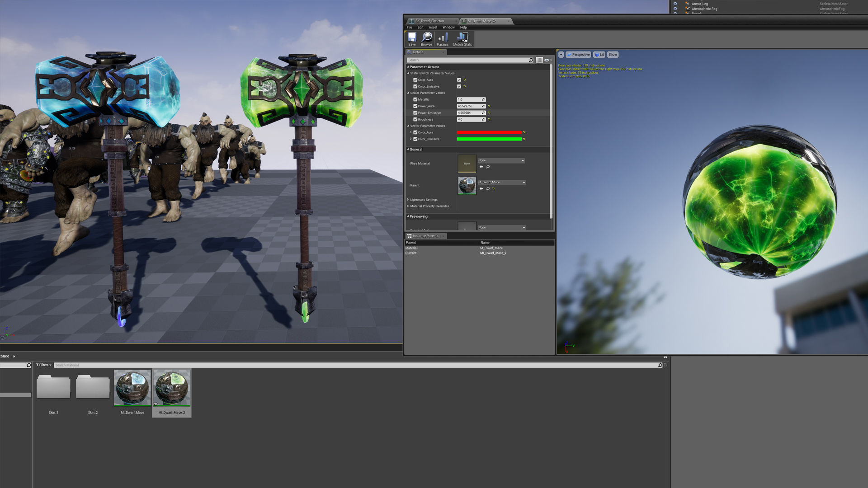Open the Parent M_Dwarf_Mace dropdown
Image resolution: width=868 pixels, height=488 pixels.
point(502,183)
